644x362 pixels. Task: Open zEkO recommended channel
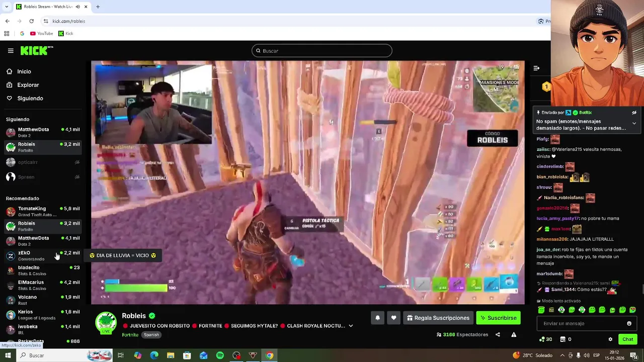click(43, 255)
